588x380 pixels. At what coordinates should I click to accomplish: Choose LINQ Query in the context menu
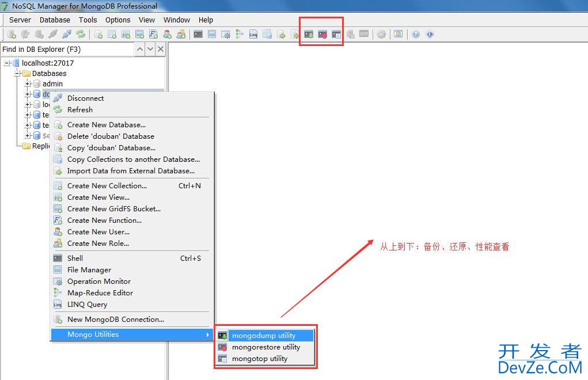(x=132, y=305)
